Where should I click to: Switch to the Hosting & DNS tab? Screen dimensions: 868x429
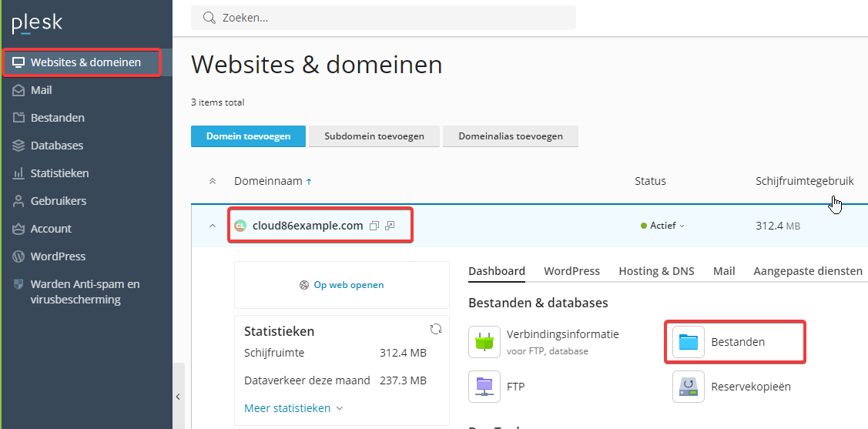(x=656, y=271)
